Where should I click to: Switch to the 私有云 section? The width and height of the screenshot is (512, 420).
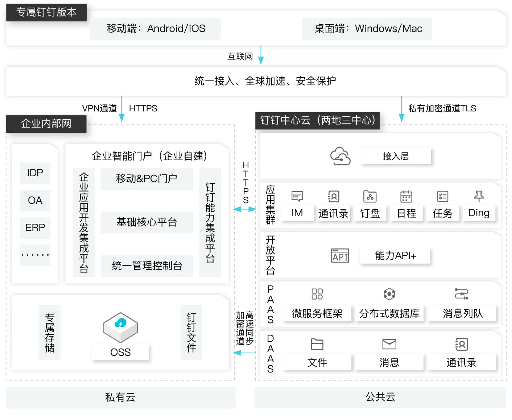coord(120,397)
